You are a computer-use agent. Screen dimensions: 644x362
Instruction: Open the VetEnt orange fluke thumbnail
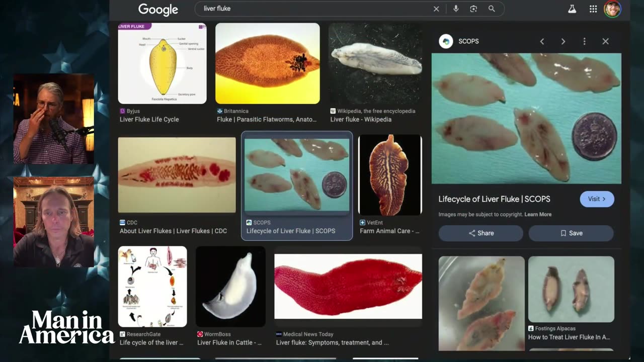pos(390,175)
